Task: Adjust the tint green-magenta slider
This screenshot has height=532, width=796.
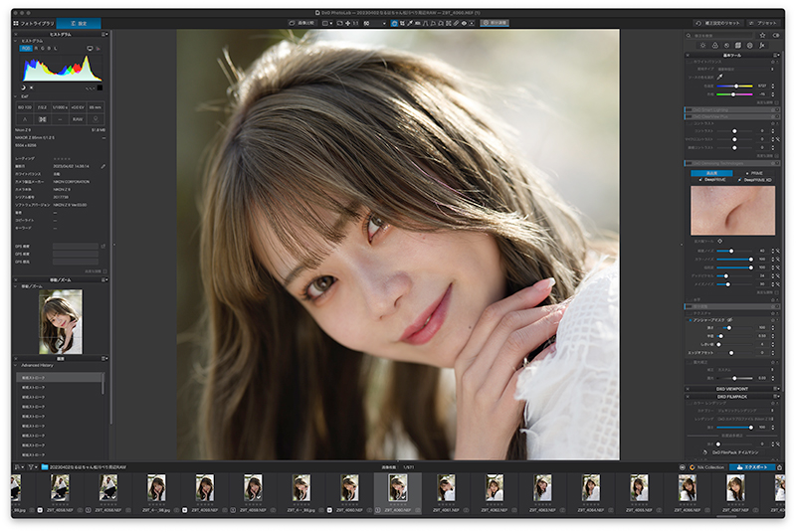Action: pyautogui.click(x=734, y=93)
